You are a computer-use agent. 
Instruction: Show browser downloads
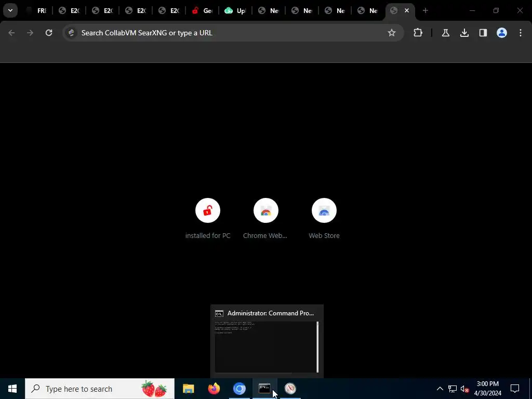464,33
